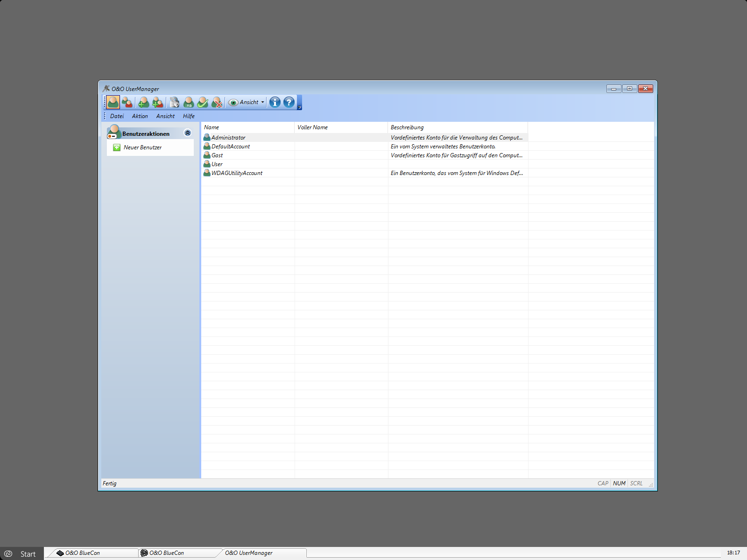The height and width of the screenshot is (560, 747).
Task: Click the NUM status indicator
Action: pyautogui.click(x=619, y=483)
